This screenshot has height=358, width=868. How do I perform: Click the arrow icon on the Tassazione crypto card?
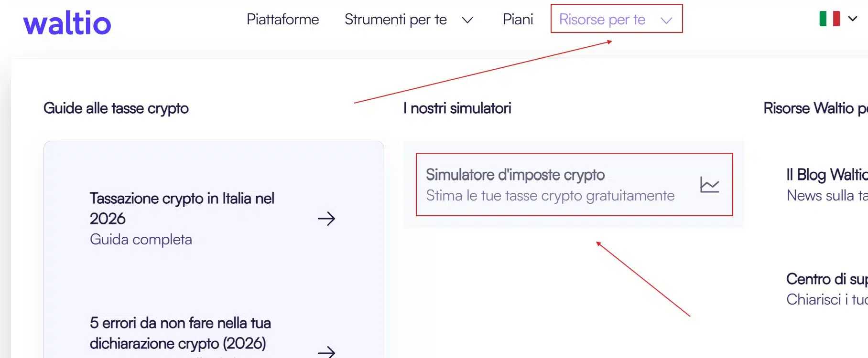coord(326,219)
